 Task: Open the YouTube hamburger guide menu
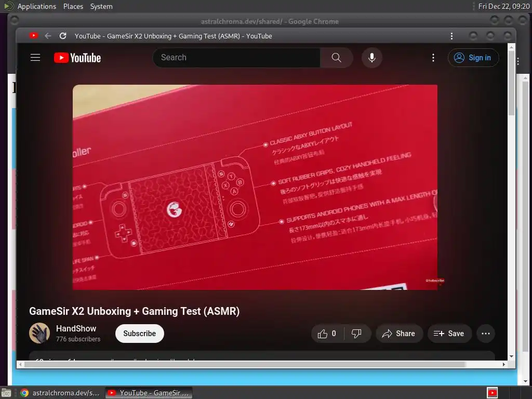(35, 58)
